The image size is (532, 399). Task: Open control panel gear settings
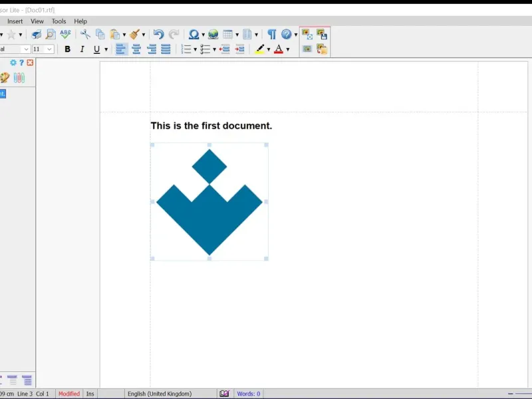tap(13, 63)
